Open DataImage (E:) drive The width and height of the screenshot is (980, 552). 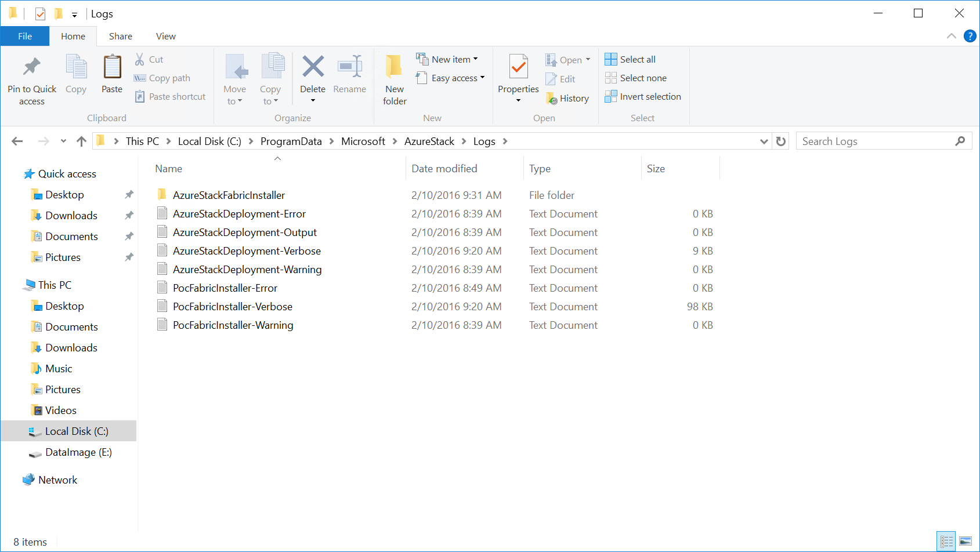point(78,452)
